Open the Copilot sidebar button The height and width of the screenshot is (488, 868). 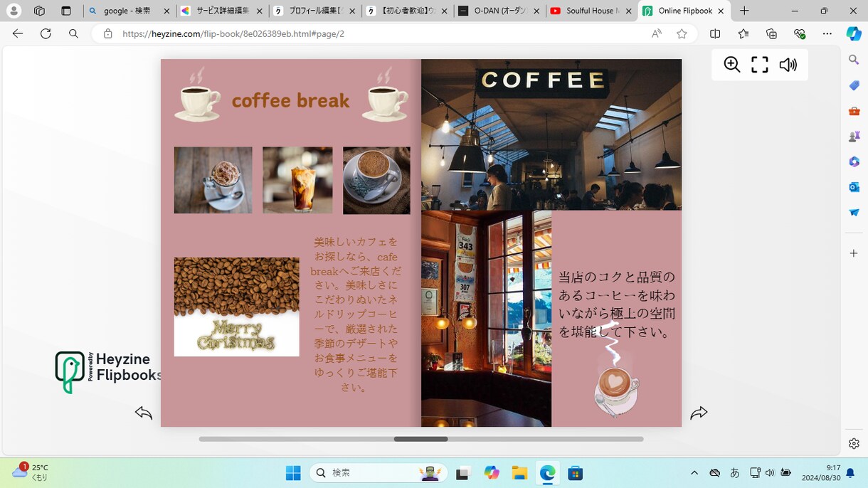click(x=854, y=33)
